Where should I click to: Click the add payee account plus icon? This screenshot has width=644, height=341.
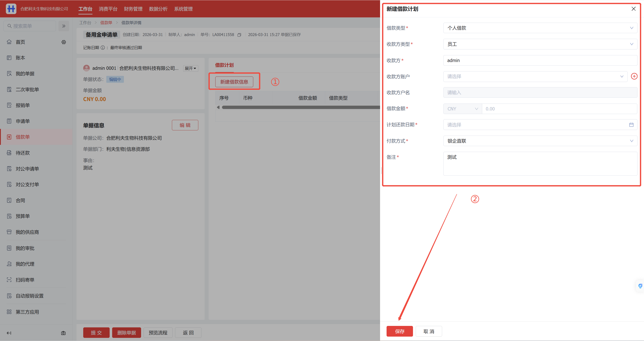click(x=634, y=76)
